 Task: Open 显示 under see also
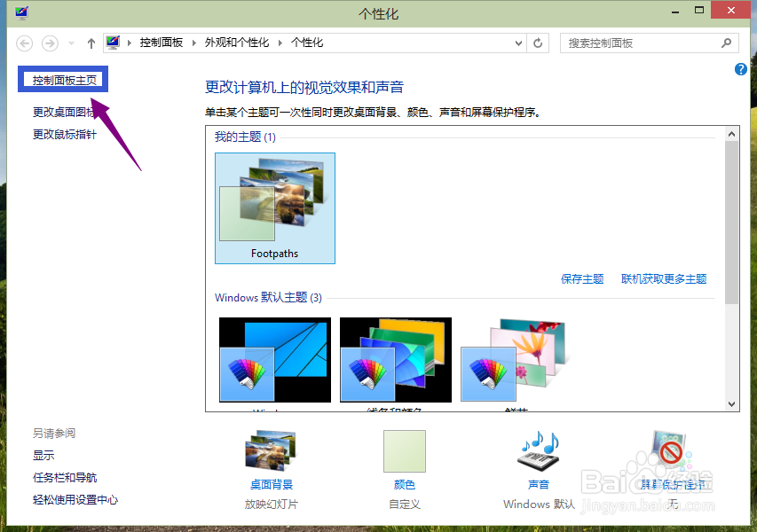[x=43, y=455]
